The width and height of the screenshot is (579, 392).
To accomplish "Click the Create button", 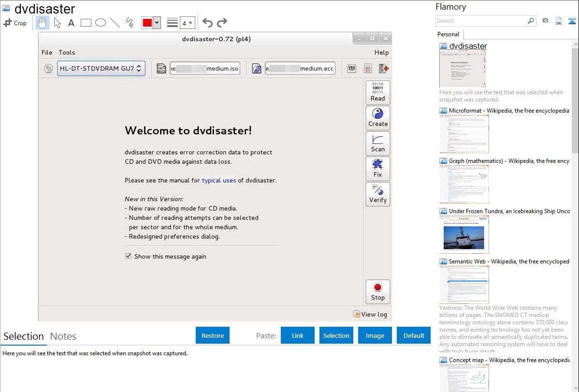I will click(378, 118).
